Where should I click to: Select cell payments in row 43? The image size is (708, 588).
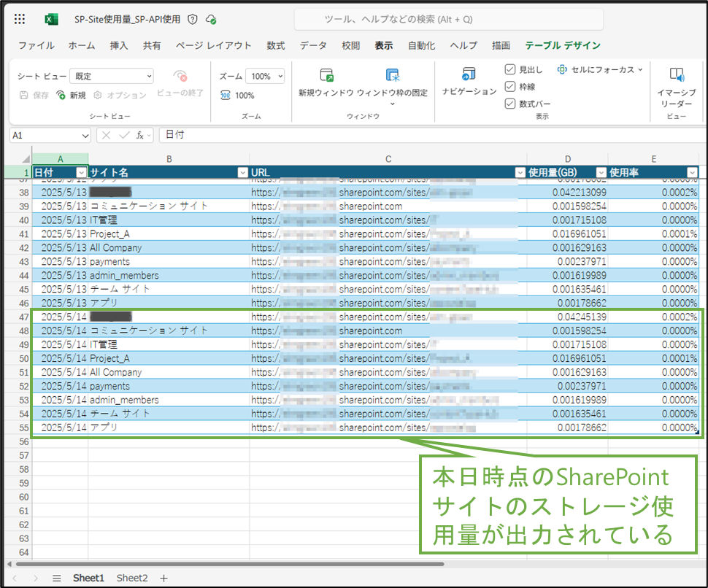pos(169,262)
